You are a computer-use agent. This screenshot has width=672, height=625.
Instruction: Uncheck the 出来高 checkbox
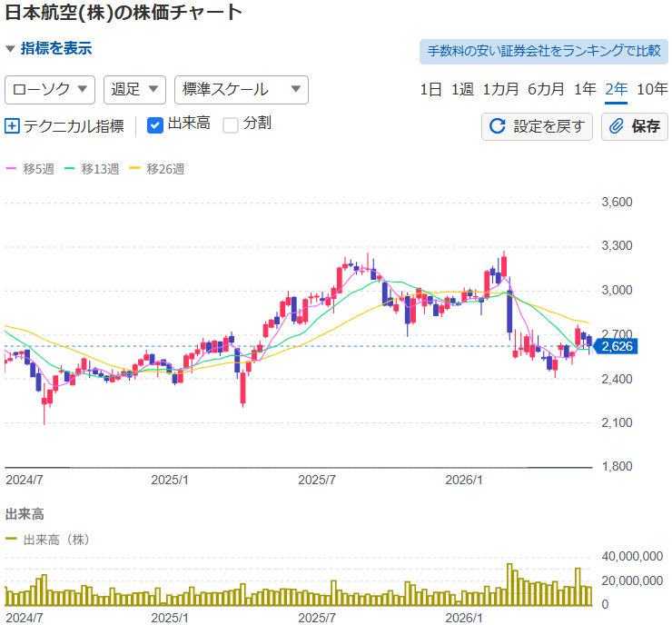coord(154,125)
